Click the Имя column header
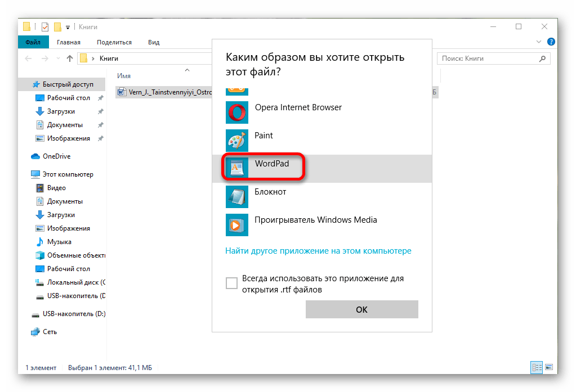This screenshot has width=576, height=392. click(124, 76)
